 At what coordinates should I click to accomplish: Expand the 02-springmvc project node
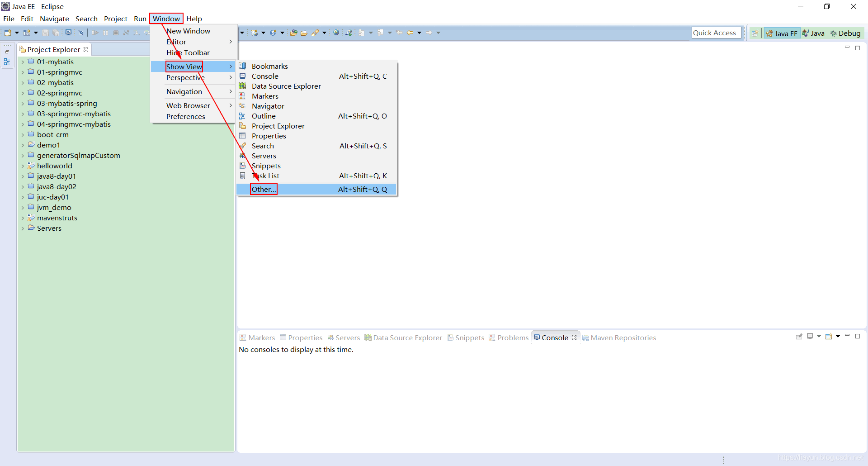[x=23, y=93]
